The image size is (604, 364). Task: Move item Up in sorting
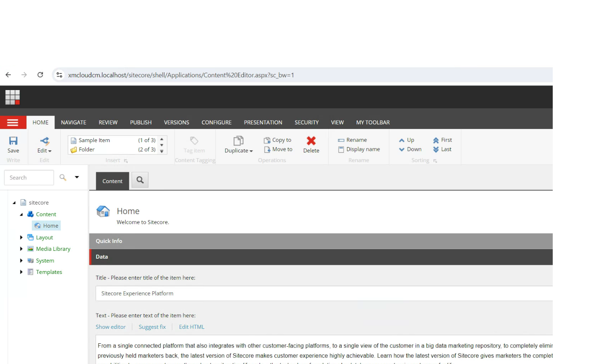coord(406,140)
